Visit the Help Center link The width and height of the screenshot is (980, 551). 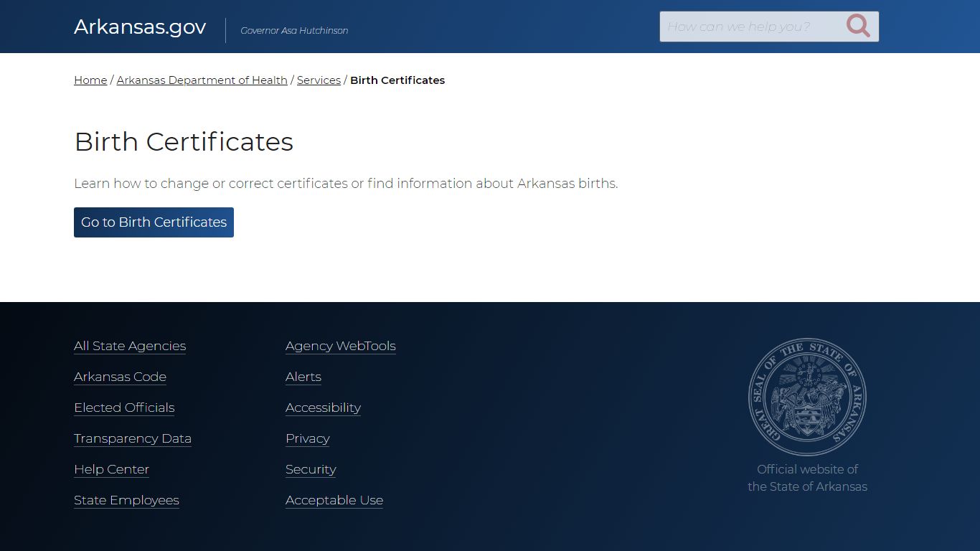111,469
